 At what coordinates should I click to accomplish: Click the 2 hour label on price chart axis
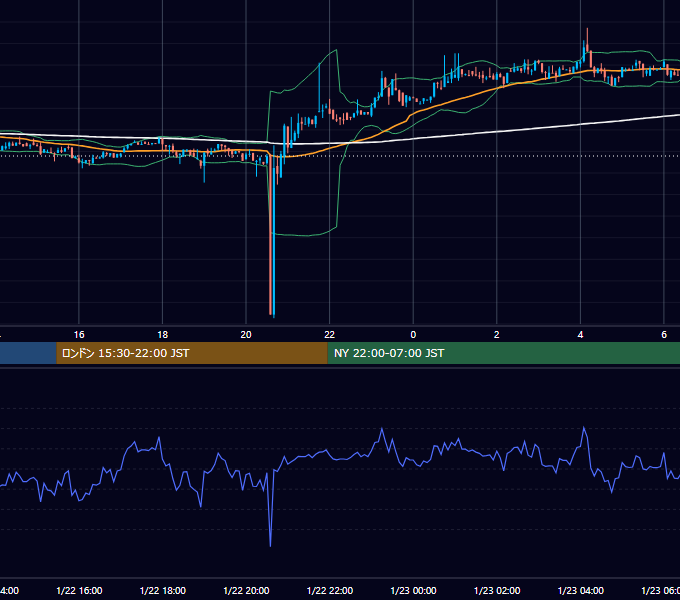(497, 335)
